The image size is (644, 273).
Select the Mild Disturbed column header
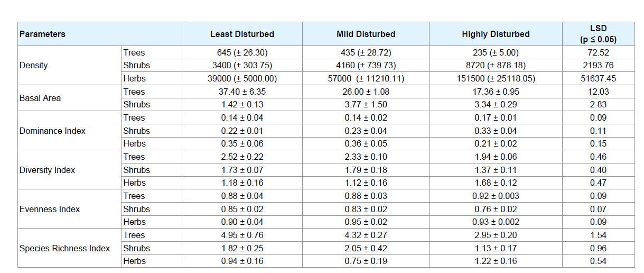tap(366, 34)
